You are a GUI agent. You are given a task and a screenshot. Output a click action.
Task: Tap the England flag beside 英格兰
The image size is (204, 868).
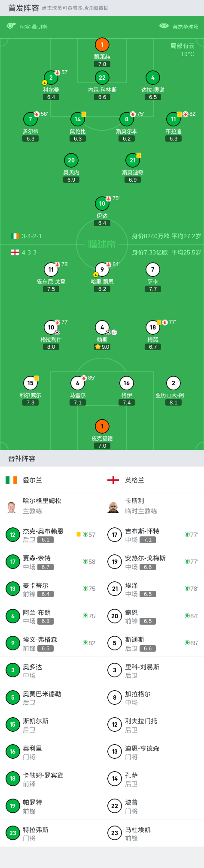[x=113, y=480]
